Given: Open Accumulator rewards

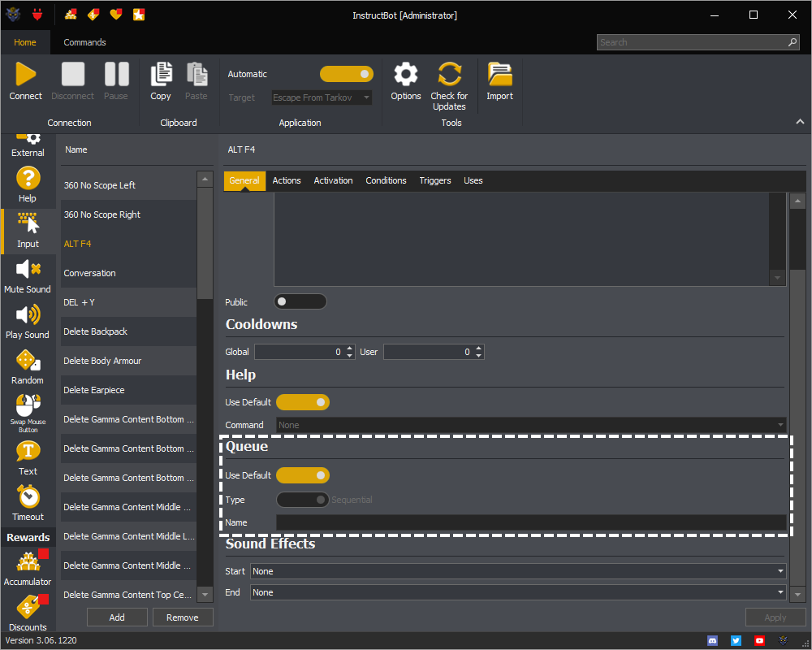Looking at the screenshot, I should click(28, 568).
